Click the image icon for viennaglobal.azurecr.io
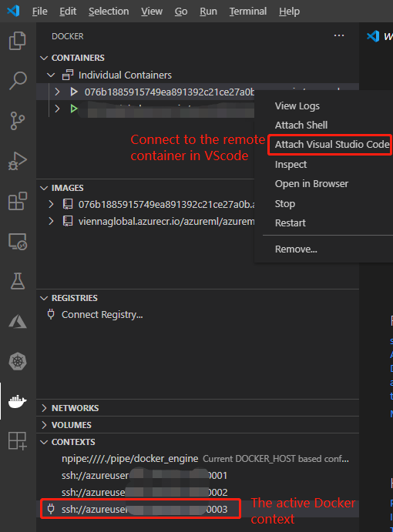 (x=68, y=221)
